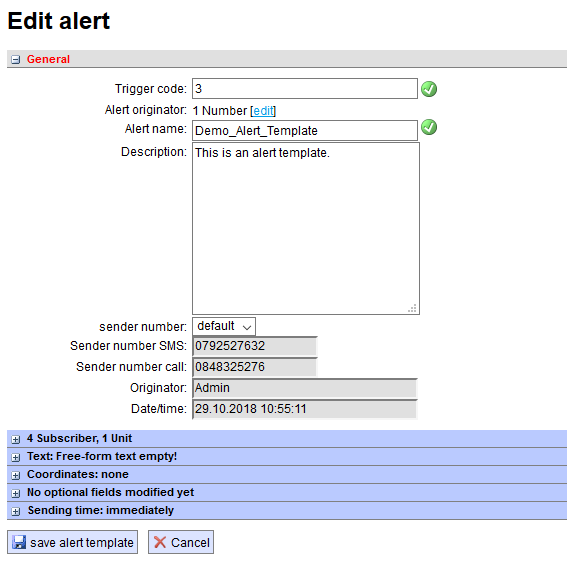567x583 pixels.
Task: Collapse the General section minus icon
Action: 16,59
